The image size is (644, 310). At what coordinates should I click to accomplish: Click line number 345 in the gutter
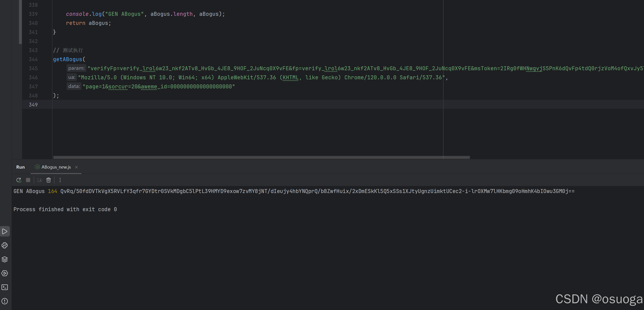33,68
